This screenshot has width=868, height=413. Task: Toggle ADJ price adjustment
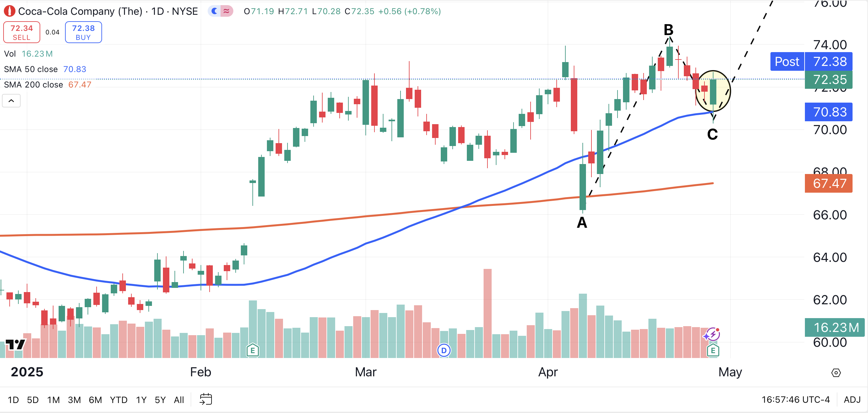click(852, 399)
